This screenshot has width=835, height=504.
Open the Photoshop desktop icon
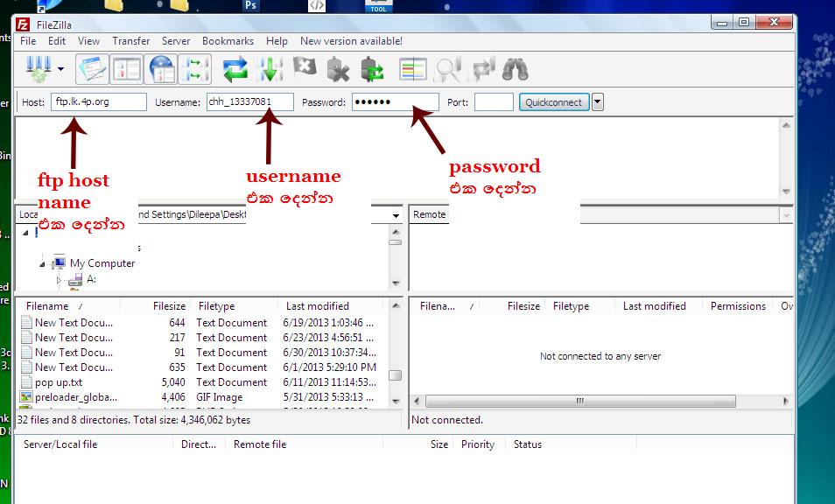click(250, 5)
